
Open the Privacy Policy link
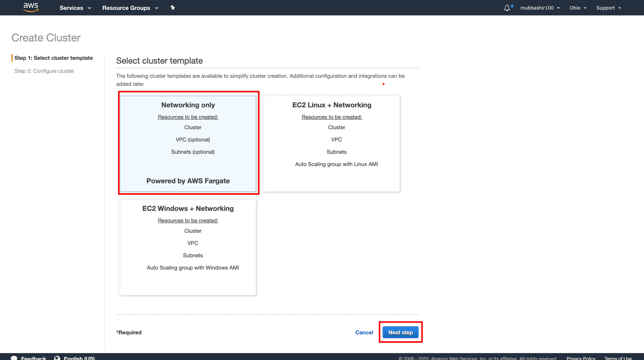[x=581, y=358]
